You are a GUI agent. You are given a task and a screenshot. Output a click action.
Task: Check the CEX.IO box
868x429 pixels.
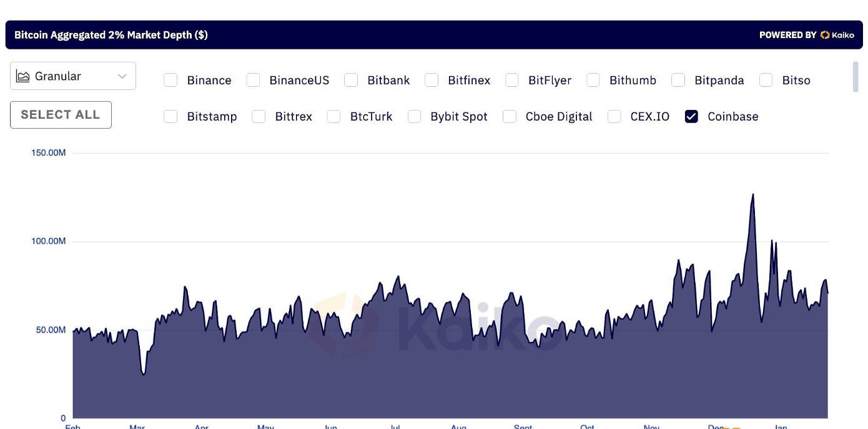(614, 116)
